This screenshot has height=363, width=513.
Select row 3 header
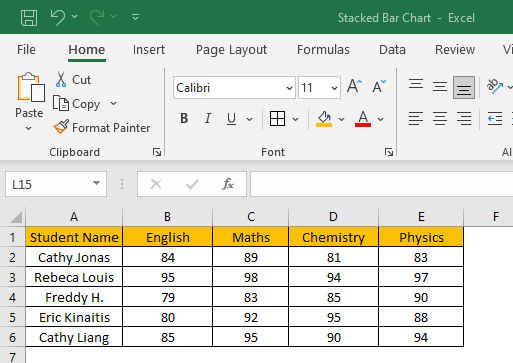coord(12,277)
